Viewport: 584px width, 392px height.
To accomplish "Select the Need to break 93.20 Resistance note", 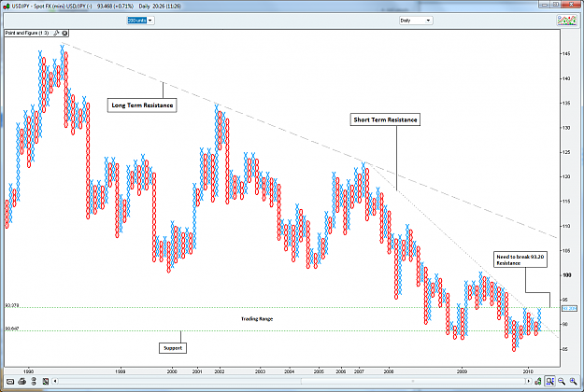I will pos(520,259).
